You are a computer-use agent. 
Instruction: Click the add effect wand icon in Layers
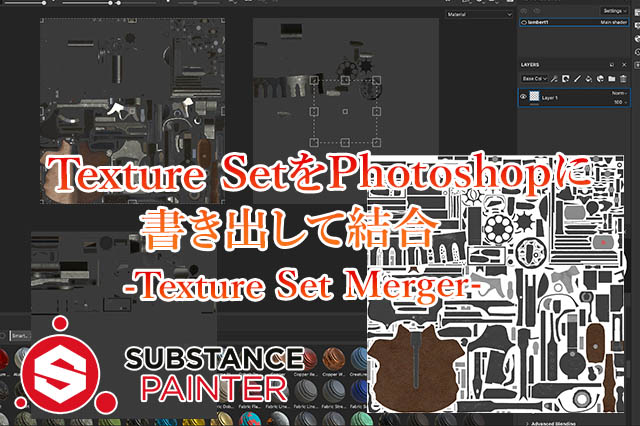tap(553, 77)
